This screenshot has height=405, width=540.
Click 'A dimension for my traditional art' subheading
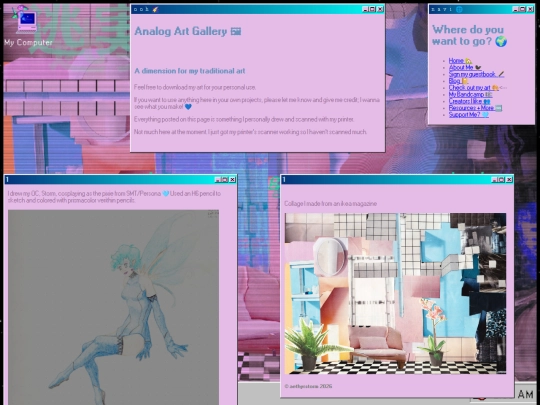(x=190, y=71)
